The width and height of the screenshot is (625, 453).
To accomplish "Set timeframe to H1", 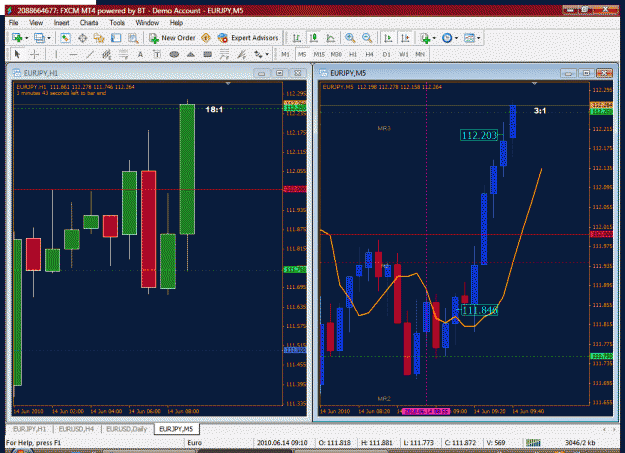I will [353, 54].
